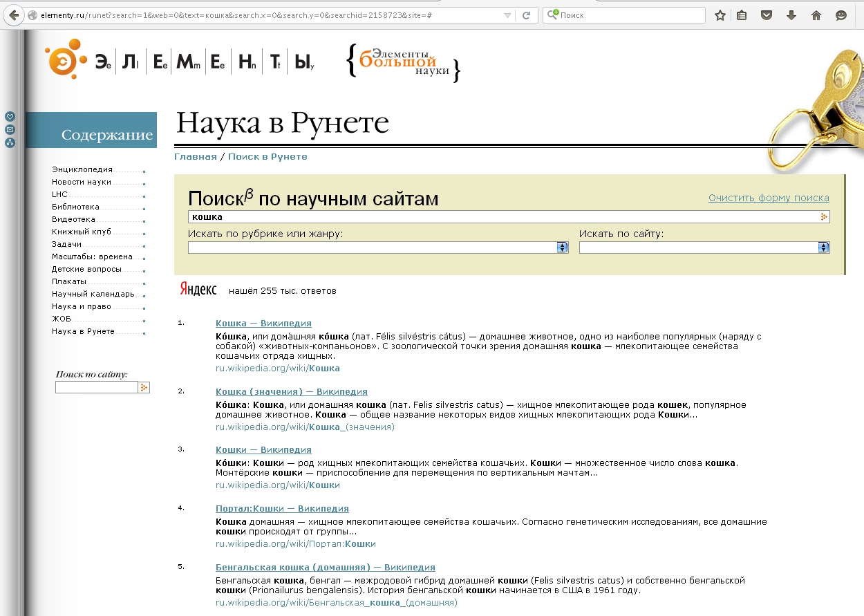
Task: Open the downloads arrow icon
Action: point(791,15)
